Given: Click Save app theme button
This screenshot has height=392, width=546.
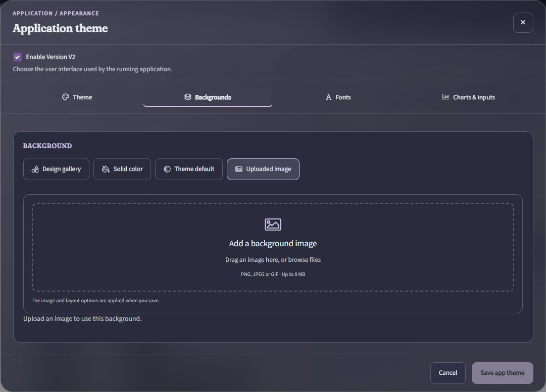Looking at the screenshot, I should pos(503,373).
